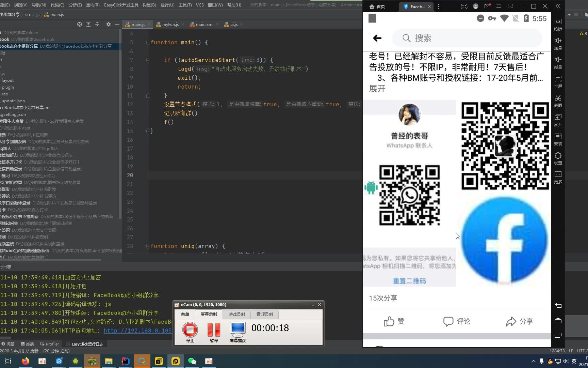The height and width of the screenshot is (368, 588).
Task: Open comments with 评论 button
Action: (457, 321)
